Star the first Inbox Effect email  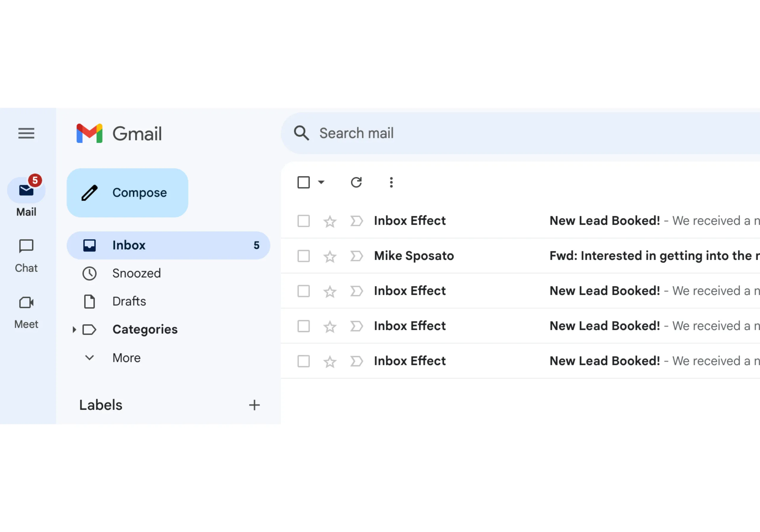pos(330,221)
